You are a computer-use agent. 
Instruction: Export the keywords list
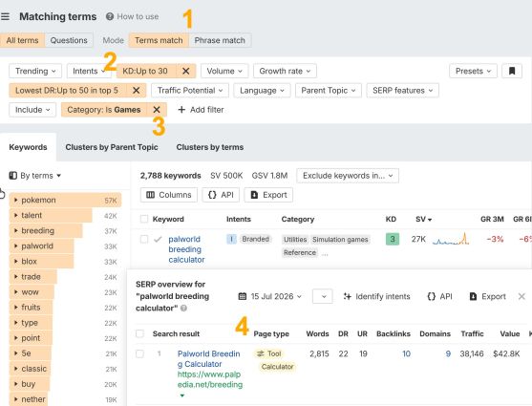pyautogui.click(x=268, y=195)
